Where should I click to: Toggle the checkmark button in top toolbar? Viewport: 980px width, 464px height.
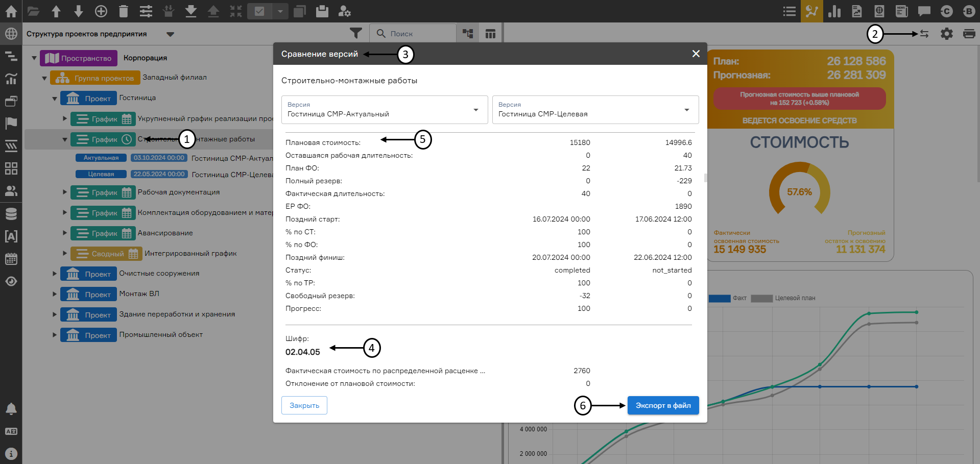(x=259, y=11)
